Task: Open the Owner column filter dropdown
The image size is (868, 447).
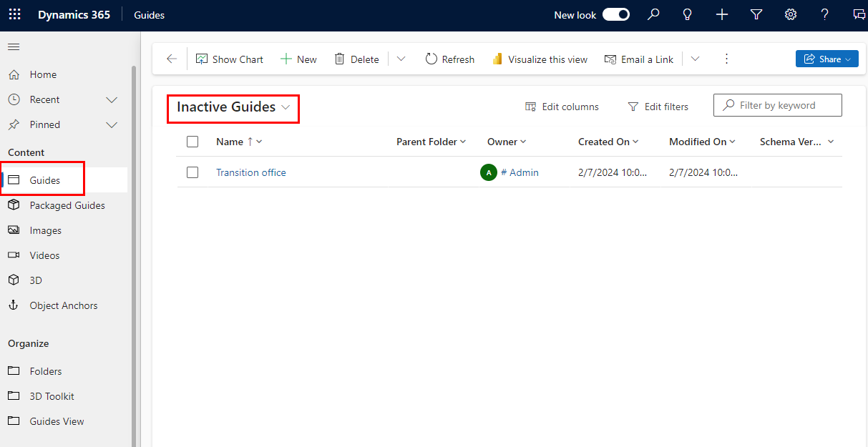Action: point(523,141)
